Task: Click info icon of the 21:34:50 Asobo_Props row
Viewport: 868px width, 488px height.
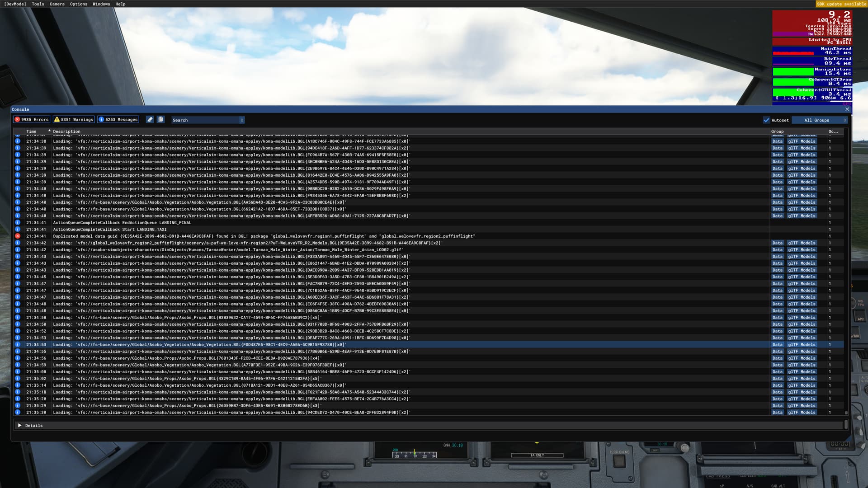Action: pyautogui.click(x=18, y=317)
